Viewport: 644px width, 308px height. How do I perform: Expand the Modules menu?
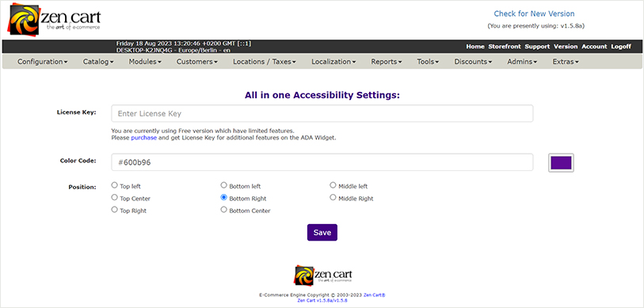145,62
